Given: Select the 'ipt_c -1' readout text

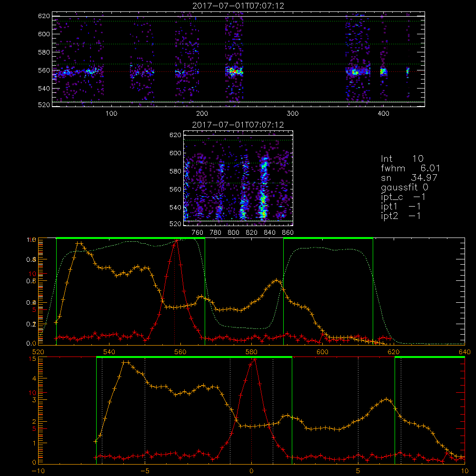Looking at the screenshot, I should click(404, 197).
